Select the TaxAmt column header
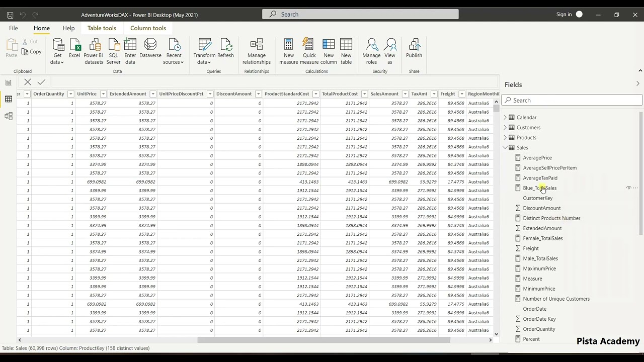 [419, 94]
